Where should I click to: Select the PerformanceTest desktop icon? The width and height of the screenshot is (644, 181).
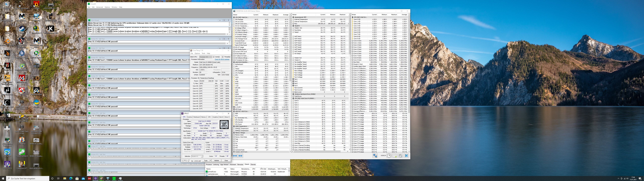(x=36, y=92)
